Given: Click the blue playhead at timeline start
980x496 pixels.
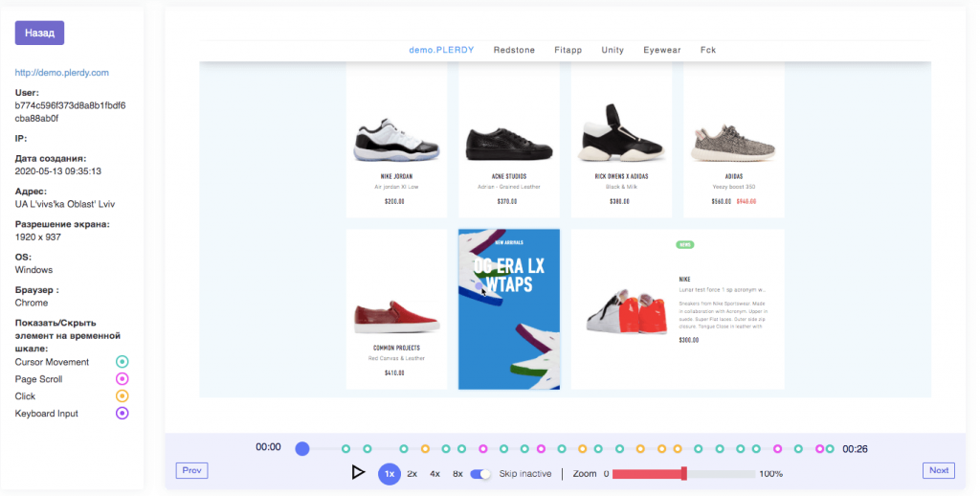Looking at the screenshot, I should [302, 448].
